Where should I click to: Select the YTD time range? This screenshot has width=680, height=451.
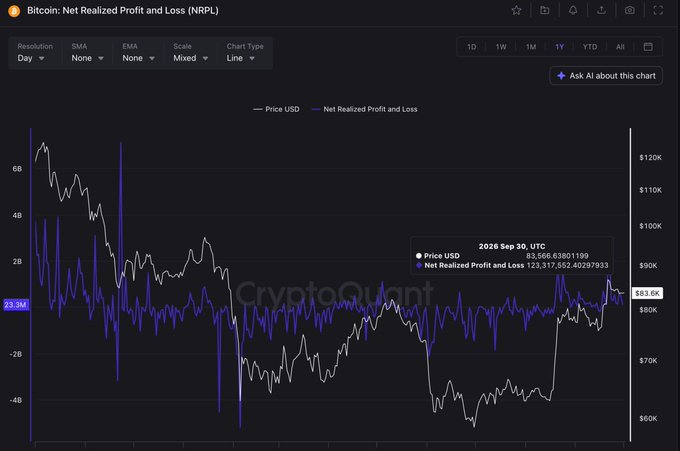tap(590, 47)
